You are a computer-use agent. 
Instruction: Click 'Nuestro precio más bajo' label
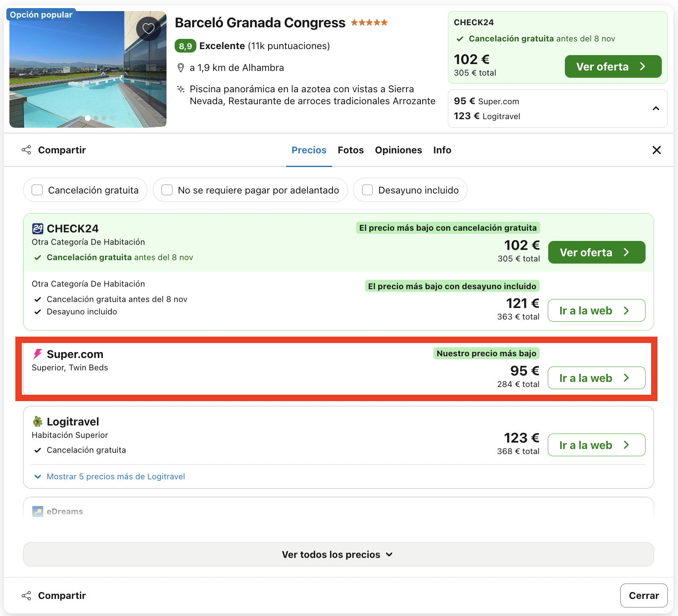486,353
